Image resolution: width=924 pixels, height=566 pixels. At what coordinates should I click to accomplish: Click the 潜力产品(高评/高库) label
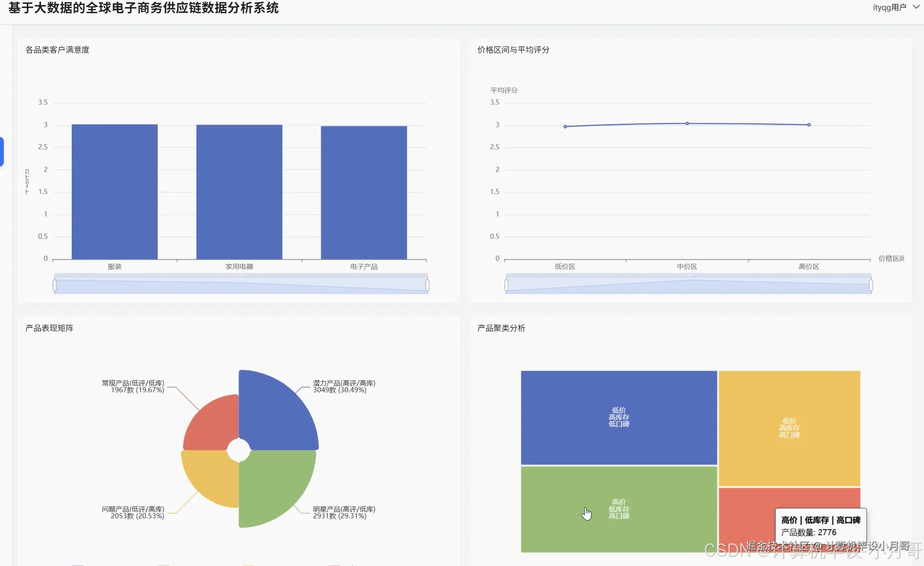[x=344, y=386]
